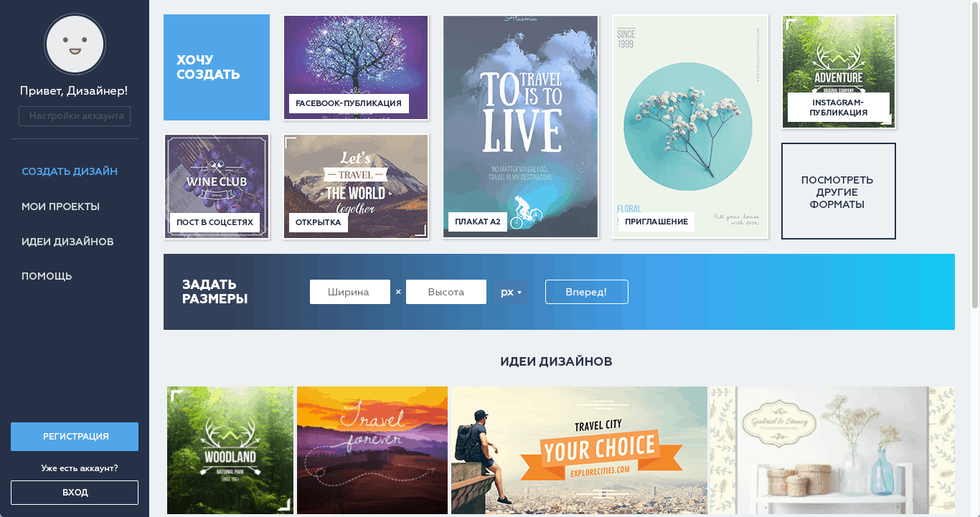Screen dimensions: 980x517
Task: Focus the Высота height field
Action: tap(446, 292)
